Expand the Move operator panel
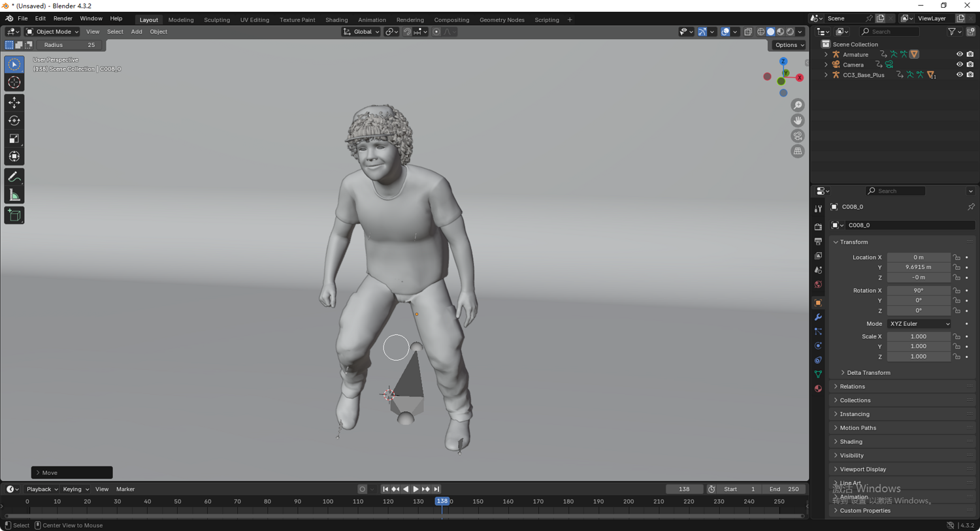 pyautogui.click(x=72, y=472)
